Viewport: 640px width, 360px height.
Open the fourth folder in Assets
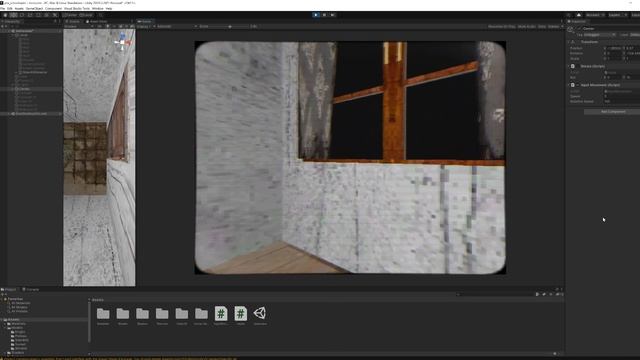[x=162, y=313]
